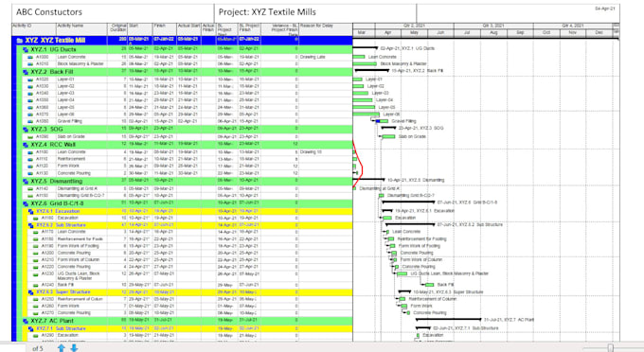Go to previous page with up arrow
Screen dimensions: 644x352
(x=62, y=348)
